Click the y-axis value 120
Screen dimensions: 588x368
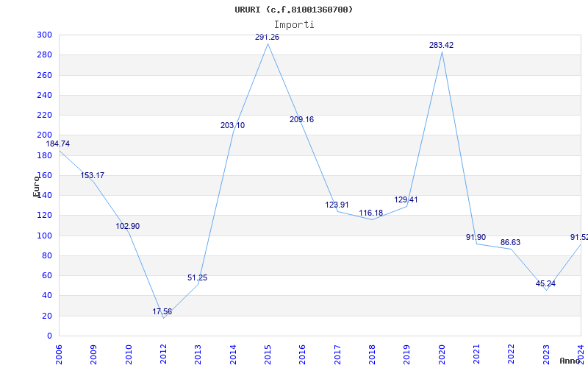(44, 216)
